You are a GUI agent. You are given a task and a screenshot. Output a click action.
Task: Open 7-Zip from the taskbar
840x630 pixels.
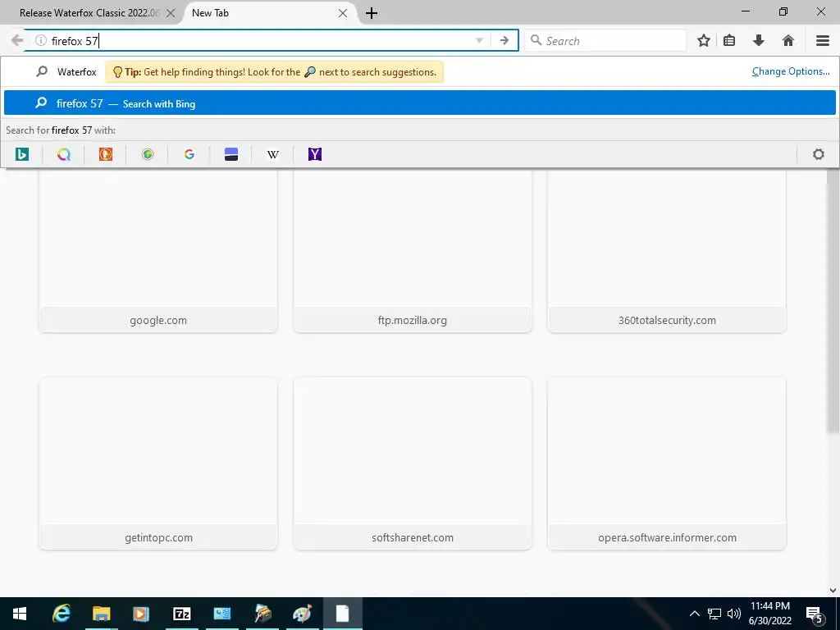click(x=181, y=614)
